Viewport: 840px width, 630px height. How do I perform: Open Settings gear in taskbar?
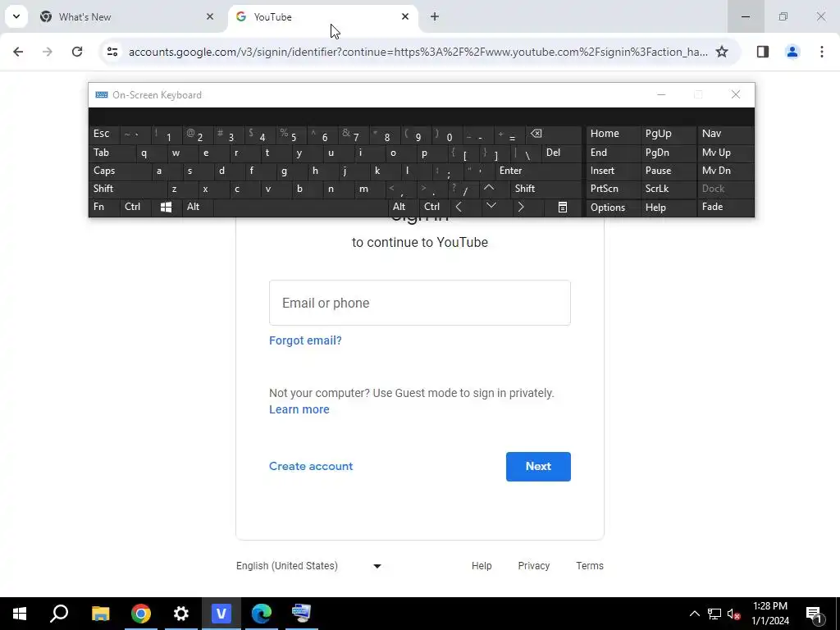[180, 614]
